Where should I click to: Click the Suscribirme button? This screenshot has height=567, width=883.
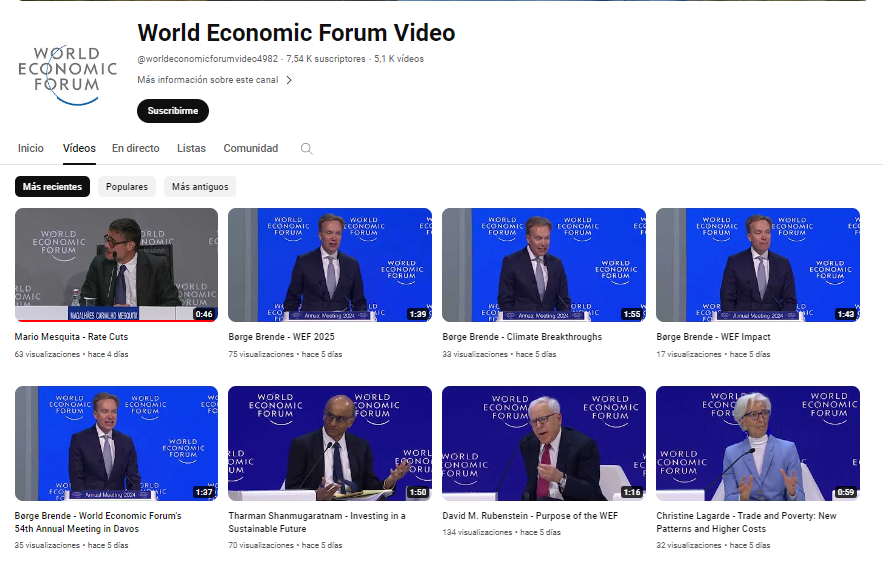click(173, 111)
